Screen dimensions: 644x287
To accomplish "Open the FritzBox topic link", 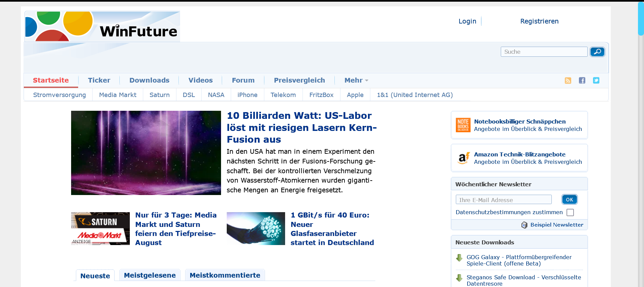I will click(321, 95).
